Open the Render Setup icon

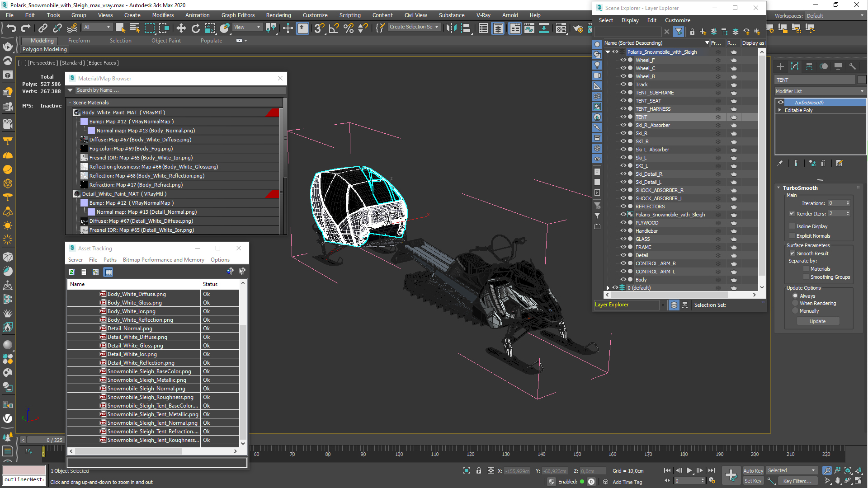pos(578,28)
